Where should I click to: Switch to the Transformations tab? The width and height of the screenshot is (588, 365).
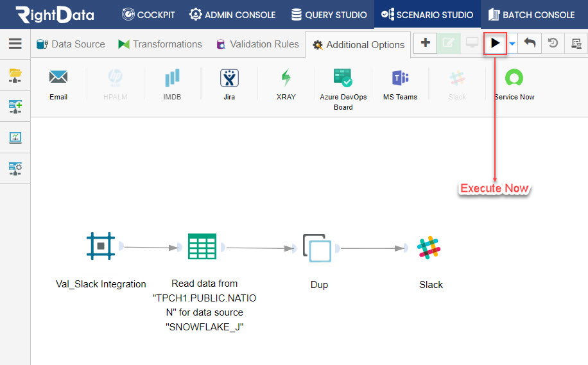160,44
